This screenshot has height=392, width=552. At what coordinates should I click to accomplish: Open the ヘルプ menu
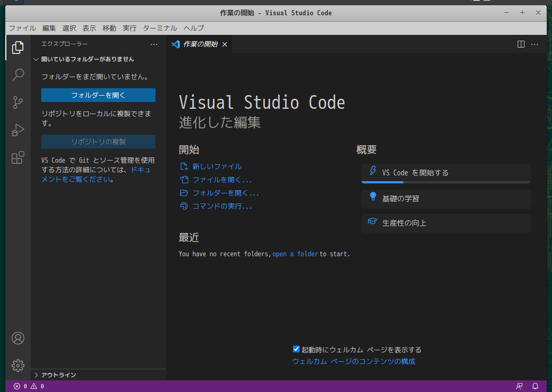click(194, 28)
